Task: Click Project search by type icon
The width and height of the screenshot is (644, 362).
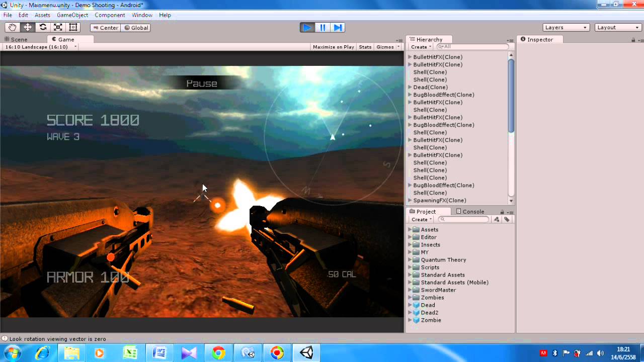Action: (497, 220)
